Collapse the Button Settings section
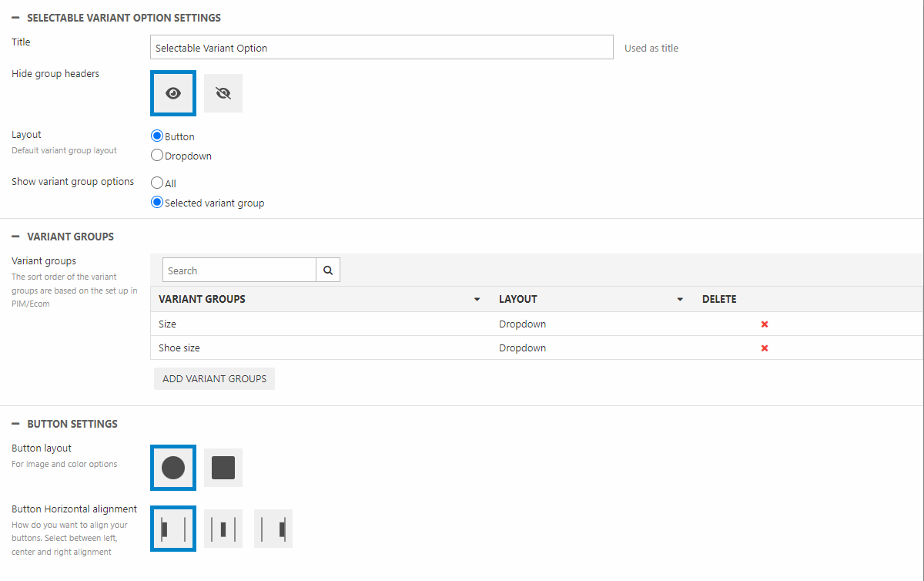 (15, 424)
